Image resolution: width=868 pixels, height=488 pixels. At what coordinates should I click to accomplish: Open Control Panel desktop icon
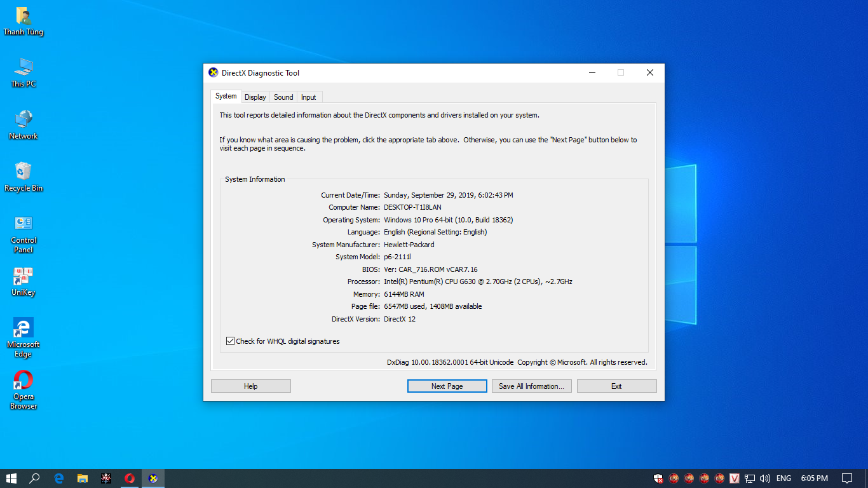[x=24, y=224]
